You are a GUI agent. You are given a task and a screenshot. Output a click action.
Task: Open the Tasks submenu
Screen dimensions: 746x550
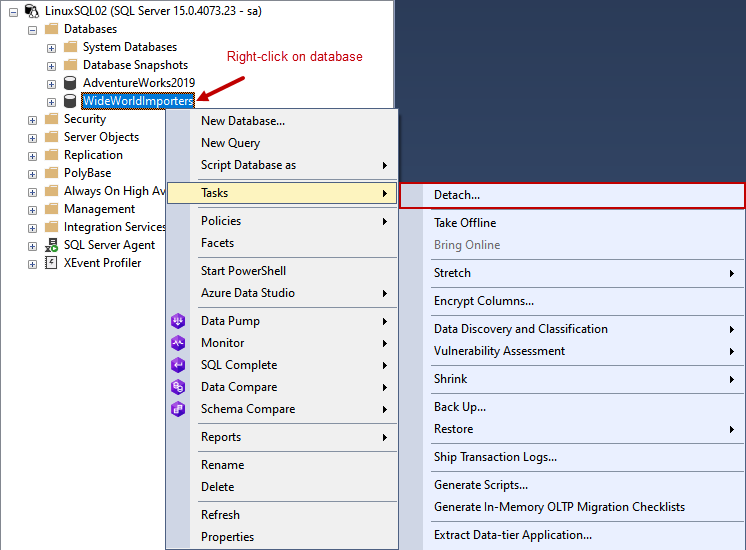point(282,193)
